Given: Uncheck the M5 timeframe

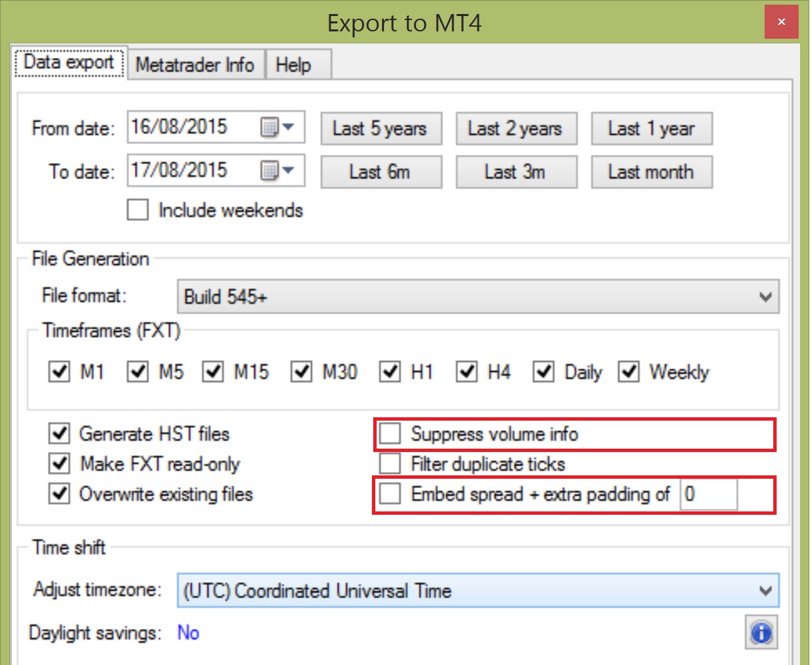Looking at the screenshot, I should click(138, 371).
